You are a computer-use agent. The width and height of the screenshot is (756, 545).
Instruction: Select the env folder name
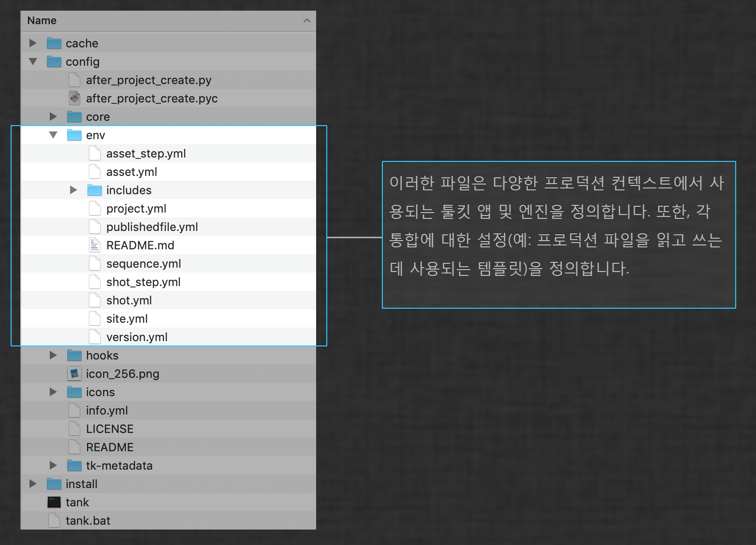point(96,135)
